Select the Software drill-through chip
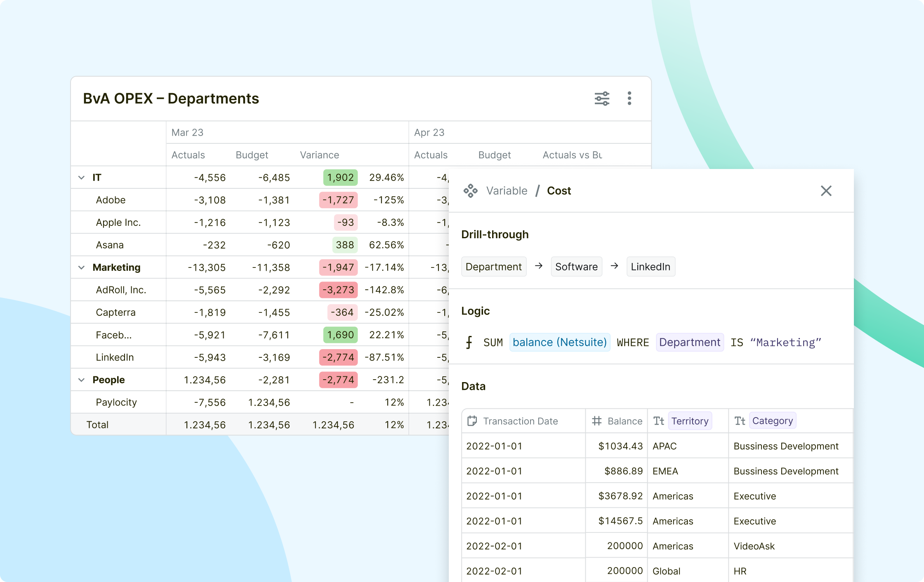Image resolution: width=924 pixels, height=582 pixels. click(x=576, y=267)
